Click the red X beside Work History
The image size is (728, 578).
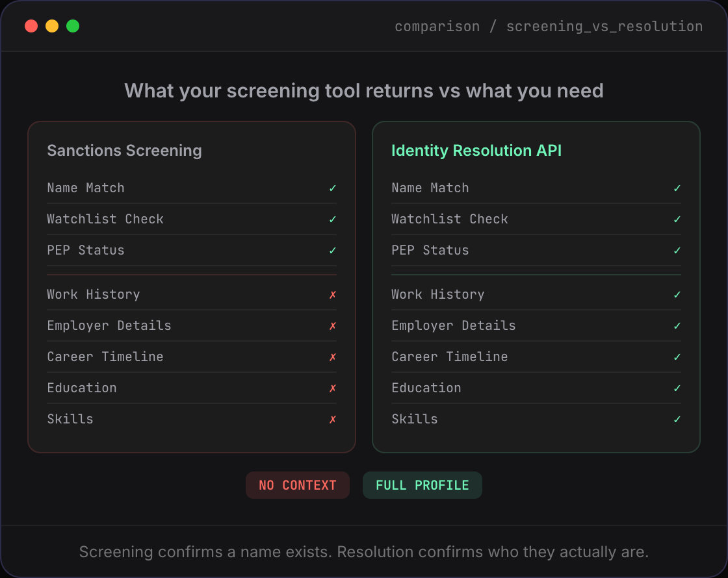(x=332, y=295)
